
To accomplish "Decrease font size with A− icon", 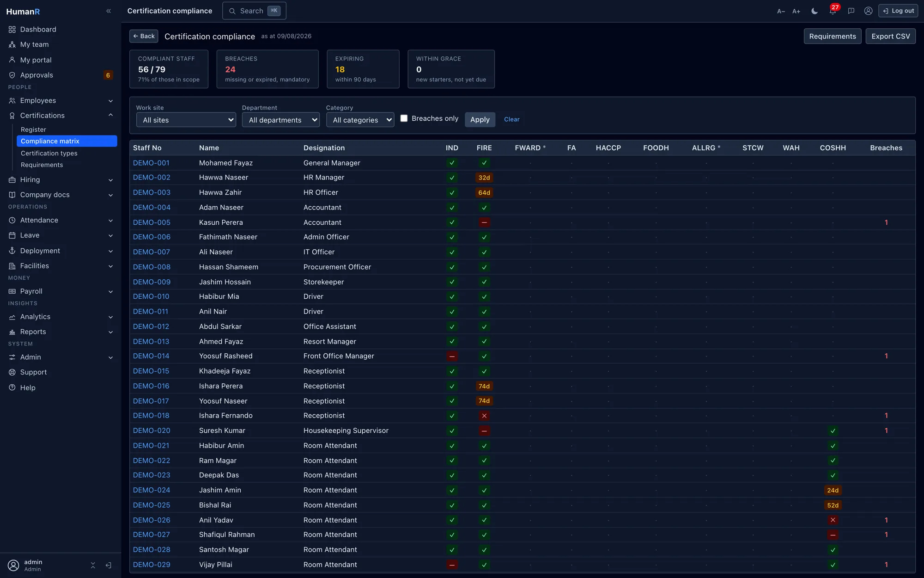I will pos(781,11).
